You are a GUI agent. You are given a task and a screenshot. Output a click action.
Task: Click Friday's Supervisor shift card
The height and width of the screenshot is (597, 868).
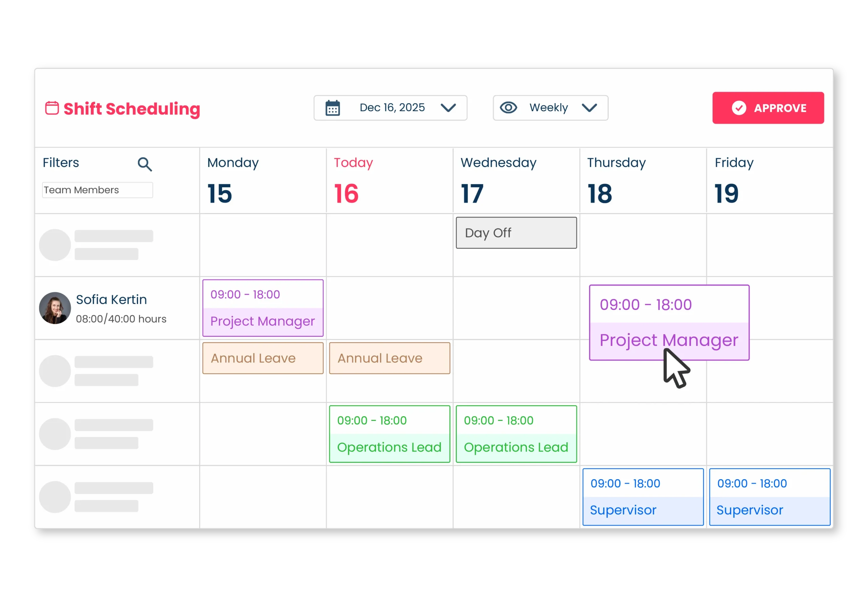tap(769, 497)
